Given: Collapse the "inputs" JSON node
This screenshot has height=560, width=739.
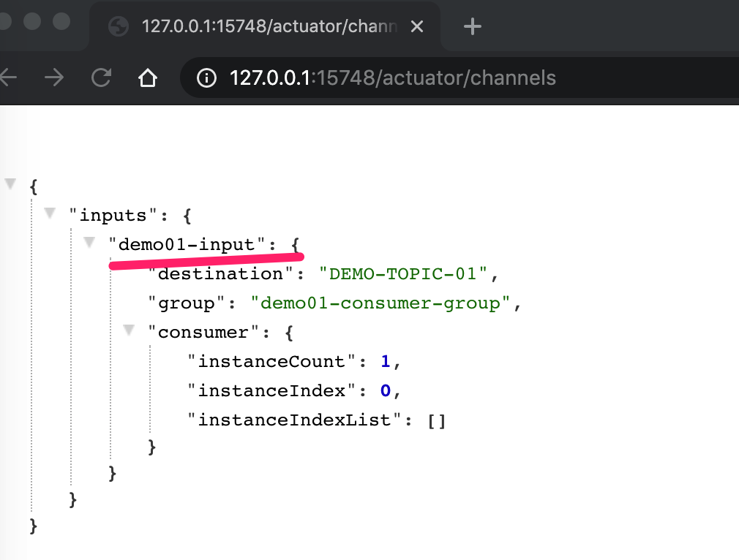Looking at the screenshot, I should tap(50, 213).
